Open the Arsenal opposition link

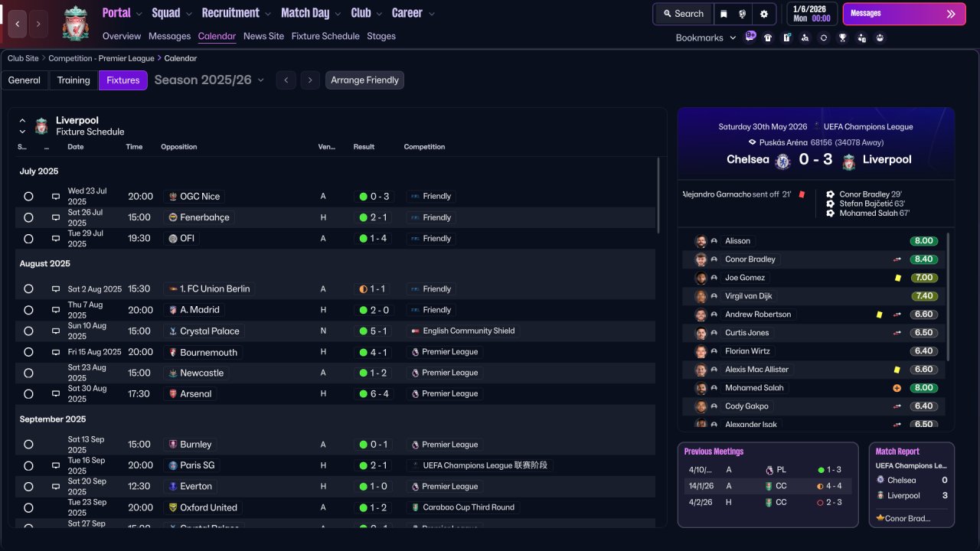(x=191, y=394)
